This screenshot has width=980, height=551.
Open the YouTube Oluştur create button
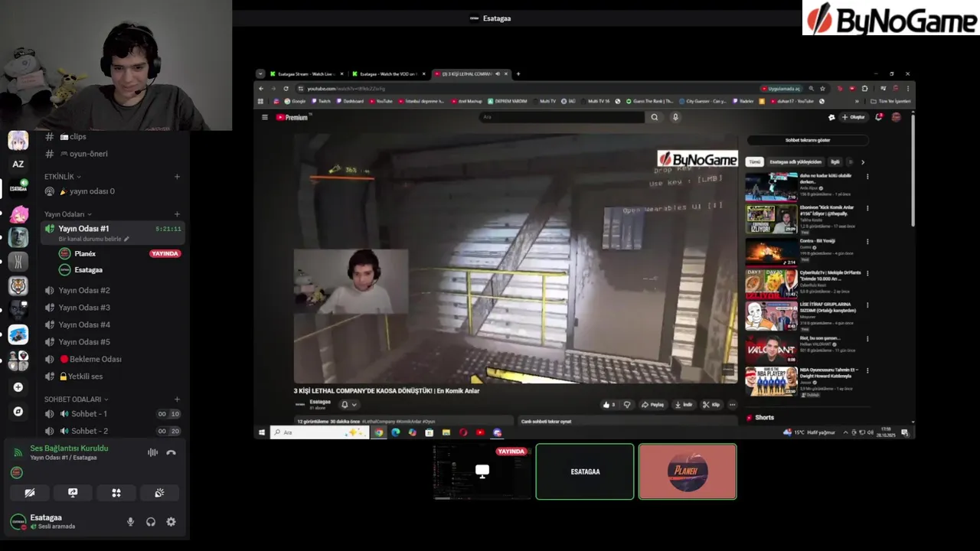854,117
